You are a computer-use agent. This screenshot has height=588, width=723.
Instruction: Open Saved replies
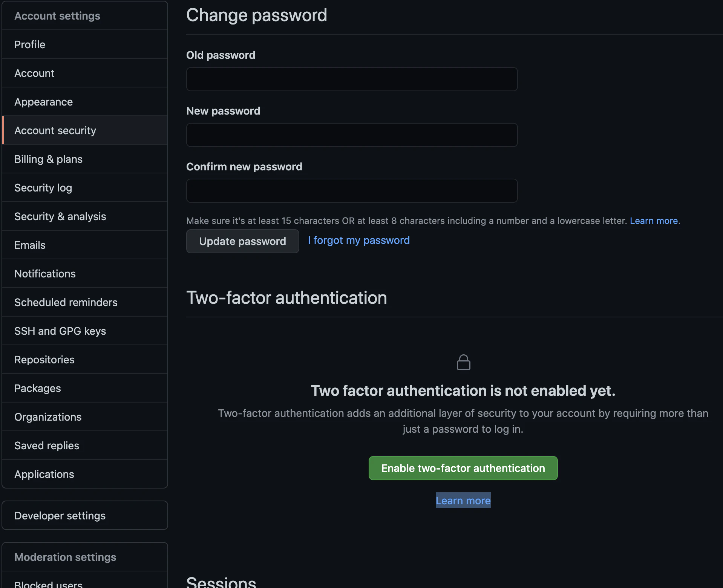pyautogui.click(x=85, y=446)
